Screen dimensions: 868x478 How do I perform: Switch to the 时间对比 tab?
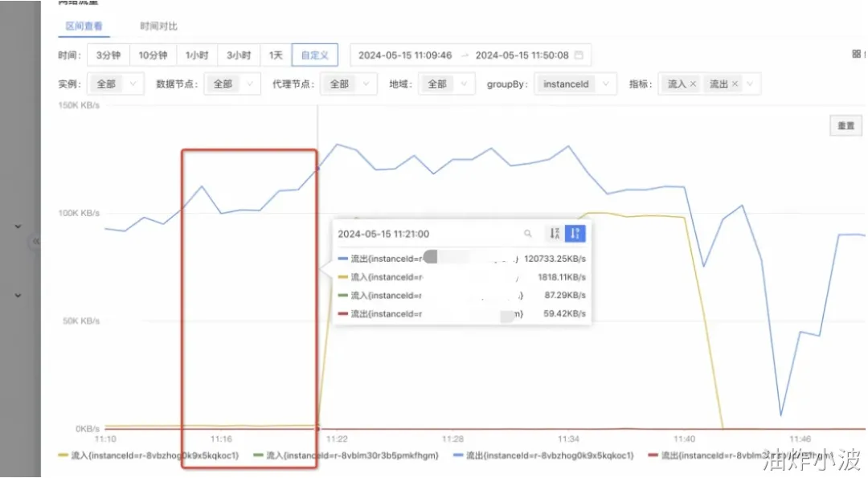(x=158, y=26)
